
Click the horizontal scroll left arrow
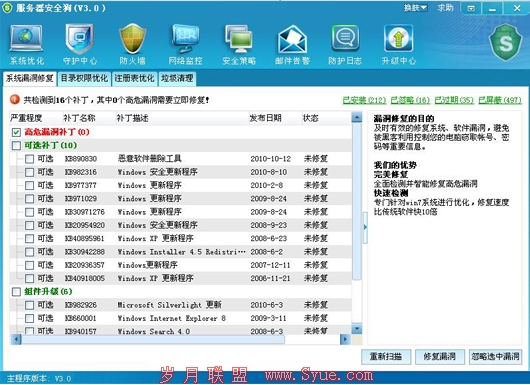[16, 339]
